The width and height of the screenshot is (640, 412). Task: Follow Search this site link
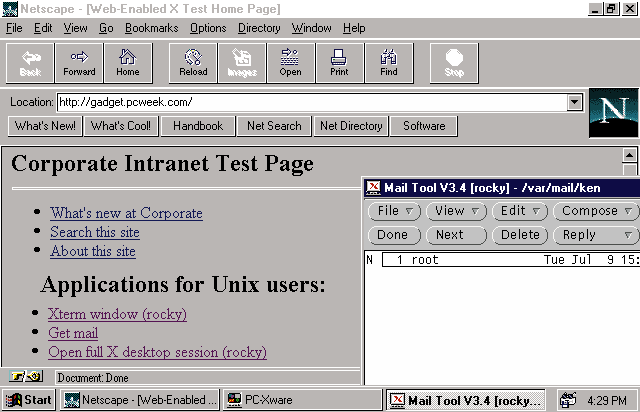pyautogui.click(x=95, y=232)
